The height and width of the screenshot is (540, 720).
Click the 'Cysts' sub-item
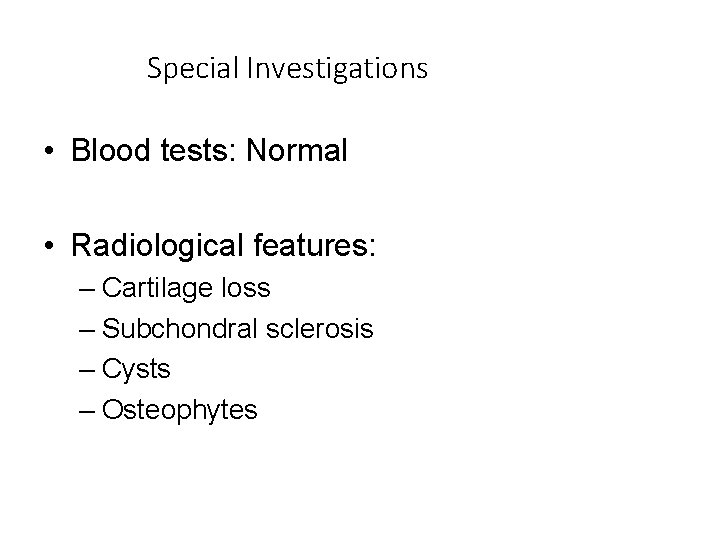pyautogui.click(x=136, y=369)
